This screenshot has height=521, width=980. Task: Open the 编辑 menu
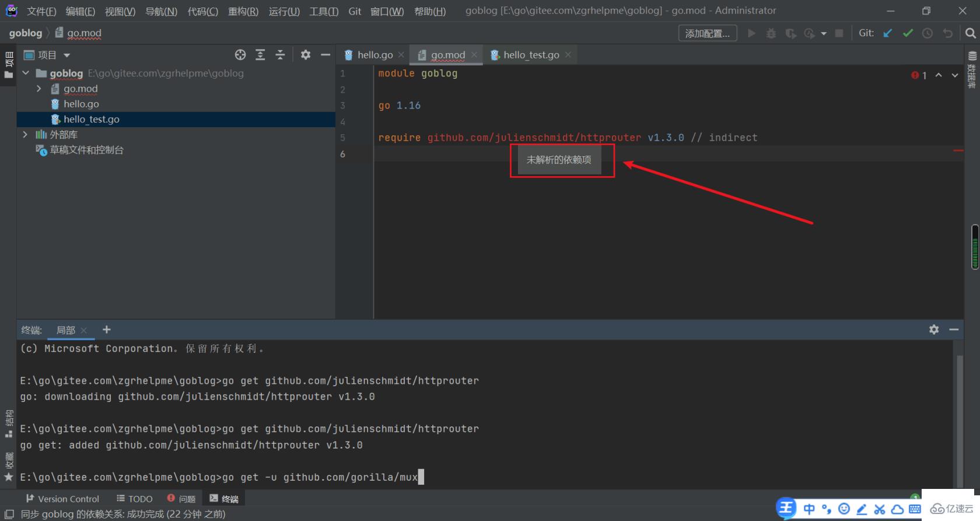[x=80, y=11]
